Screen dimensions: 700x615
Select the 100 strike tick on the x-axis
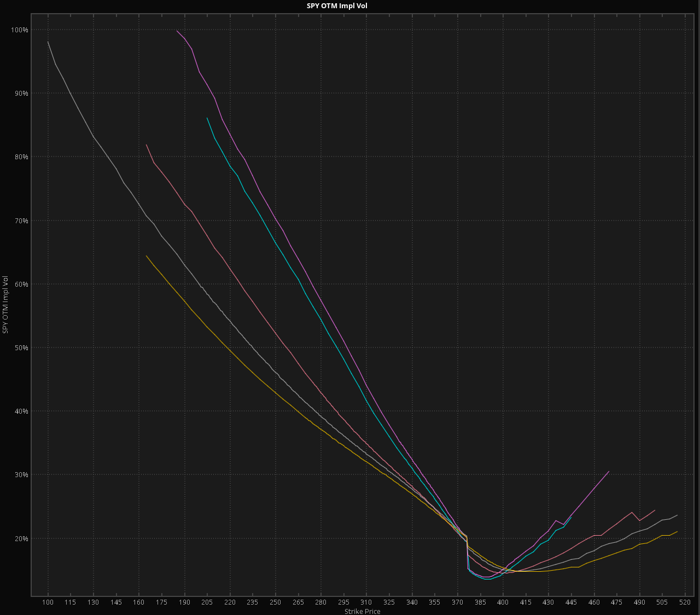48,602
